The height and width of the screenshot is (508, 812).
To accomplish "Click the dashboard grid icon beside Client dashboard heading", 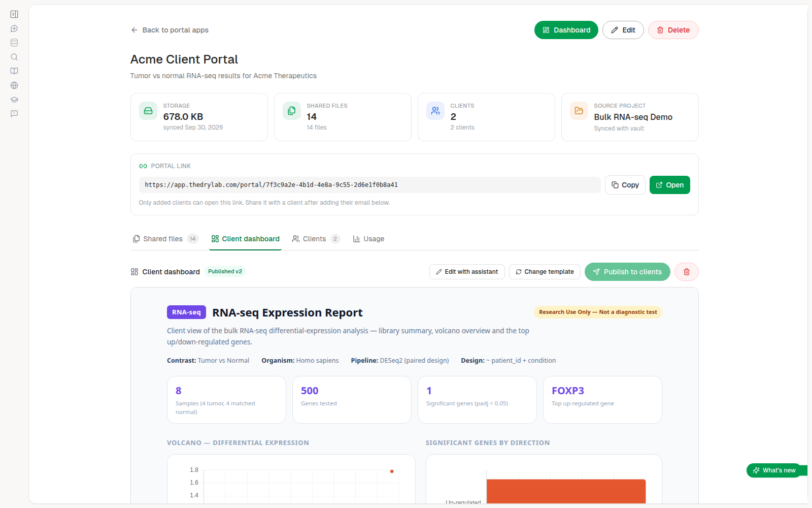I will (x=134, y=272).
